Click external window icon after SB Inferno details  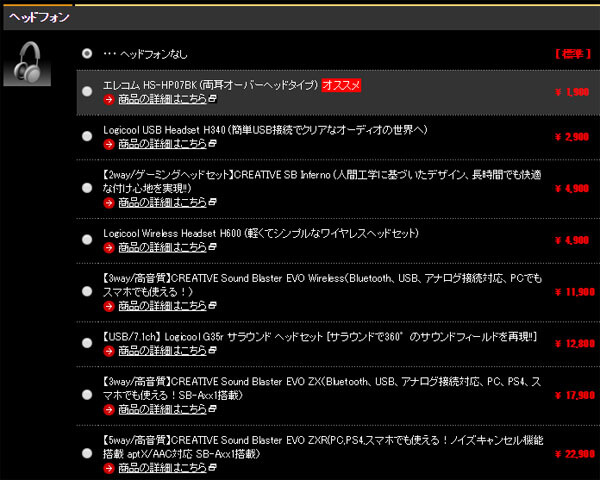point(212,202)
